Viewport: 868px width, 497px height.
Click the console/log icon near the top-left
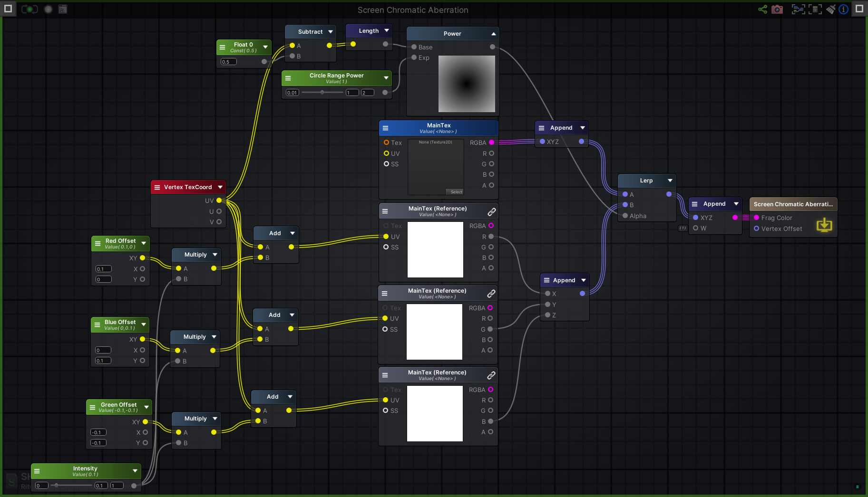click(62, 9)
